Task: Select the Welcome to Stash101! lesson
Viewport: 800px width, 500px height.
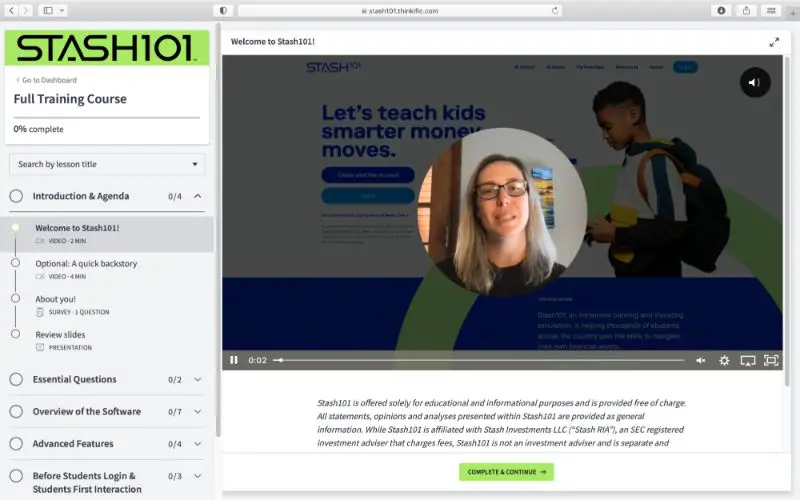Action: (107, 234)
